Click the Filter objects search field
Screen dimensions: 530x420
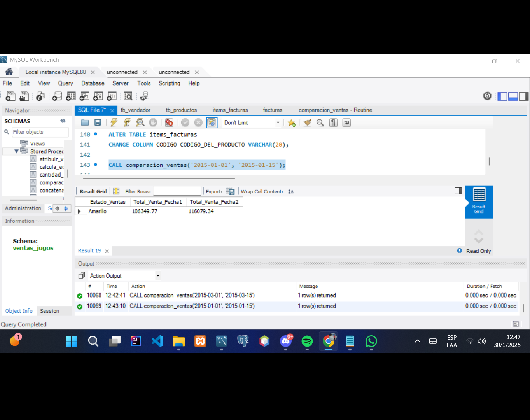[x=40, y=132]
